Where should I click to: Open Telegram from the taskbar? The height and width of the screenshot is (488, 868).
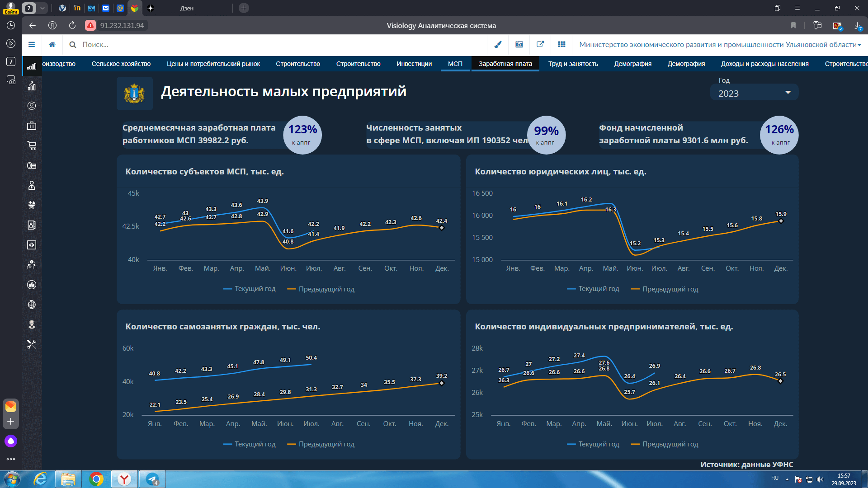point(152,479)
